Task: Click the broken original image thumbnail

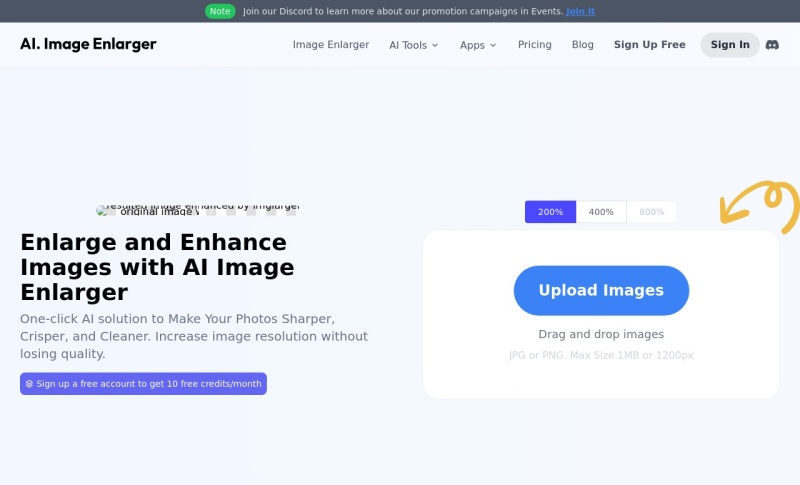Action: [148, 211]
